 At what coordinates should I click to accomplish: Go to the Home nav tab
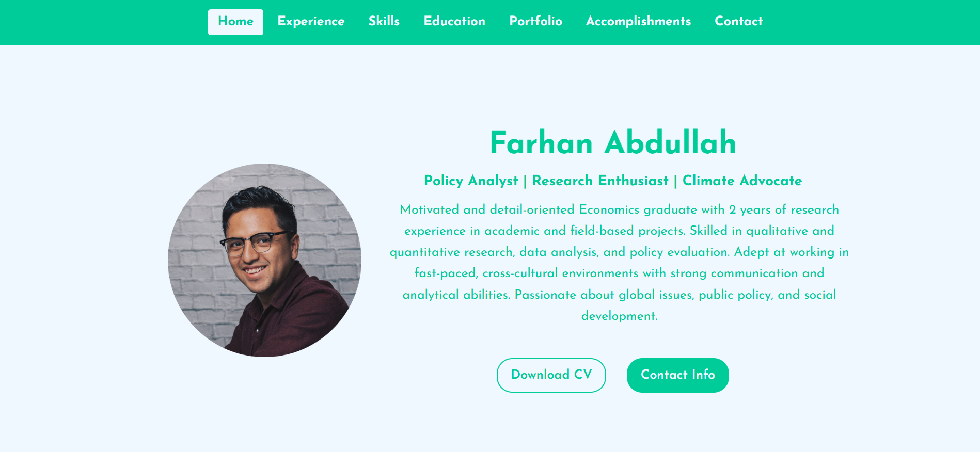click(235, 22)
